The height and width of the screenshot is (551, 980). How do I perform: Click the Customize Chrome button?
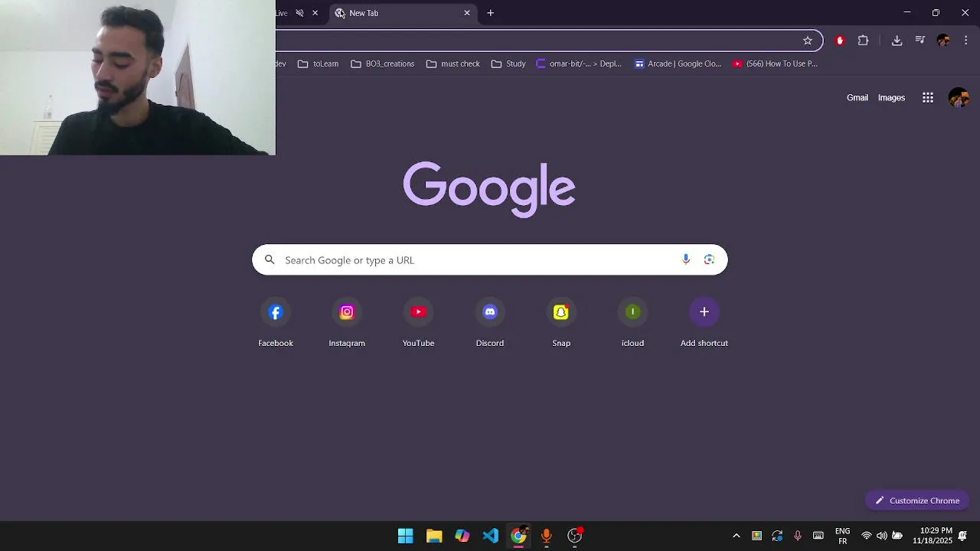click(917, 500)
